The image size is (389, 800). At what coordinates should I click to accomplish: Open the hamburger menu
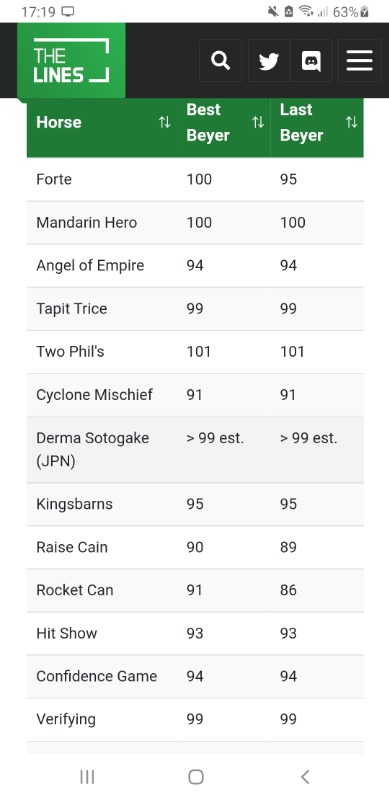(359, 61)
